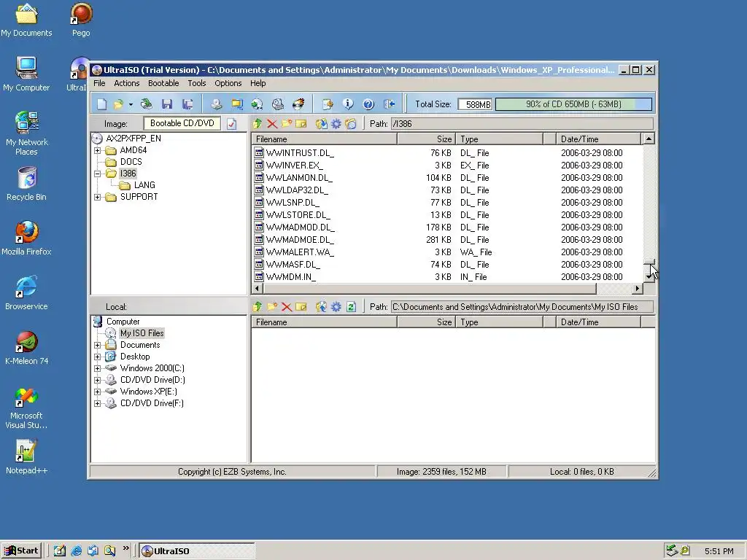This screenshot has width=747, height=560.
Task: Click the blue gear icon in the image pane
Action: point(336,124)
